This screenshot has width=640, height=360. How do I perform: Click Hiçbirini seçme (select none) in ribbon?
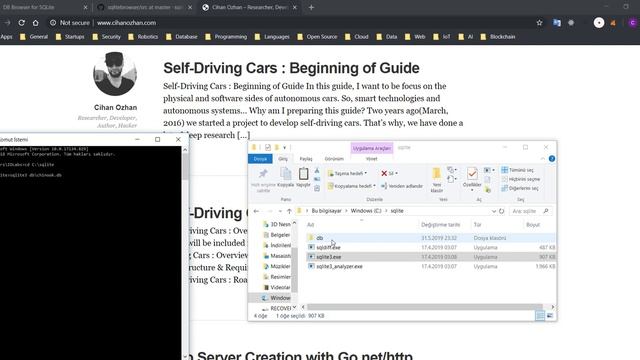point(521,179)
